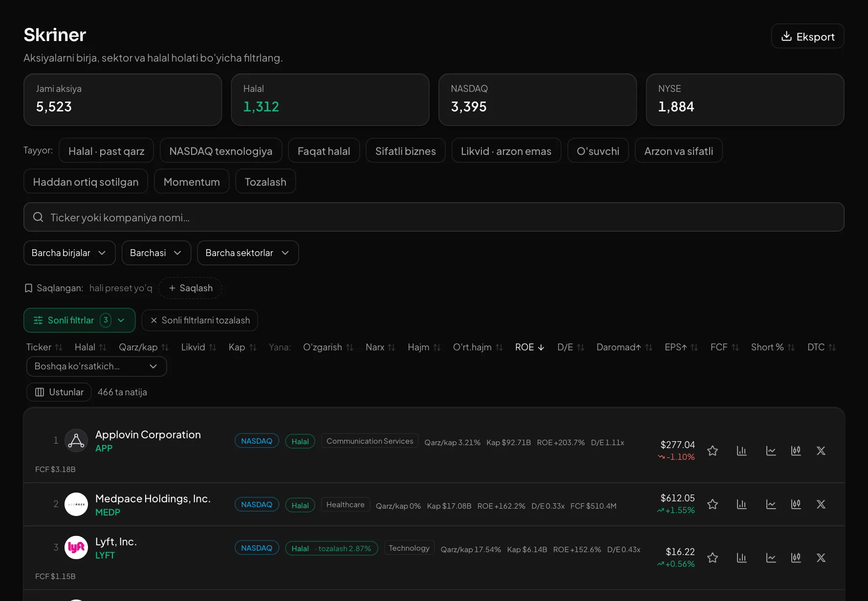Select the Momentum preset
The width and height of the screenshot is (868, 601).
click(192, 181)
